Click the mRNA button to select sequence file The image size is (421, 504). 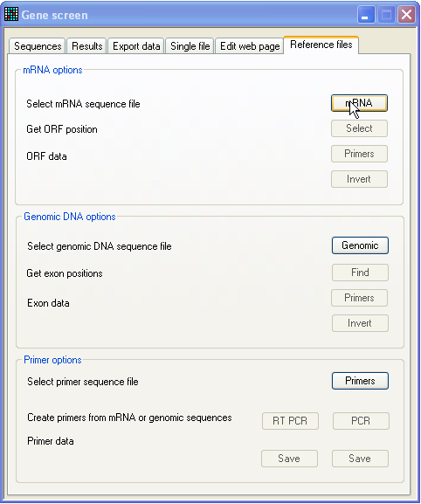(x=359, y=103)
